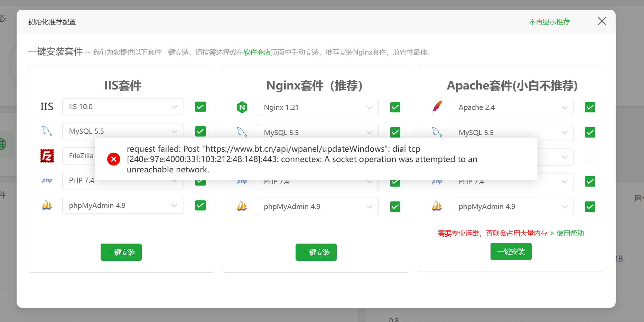The height and width of the screenshot is (322, 644).
Task: Click the phpMyAdmin sailboat icon in Apache suite
Action: point(437,207)
